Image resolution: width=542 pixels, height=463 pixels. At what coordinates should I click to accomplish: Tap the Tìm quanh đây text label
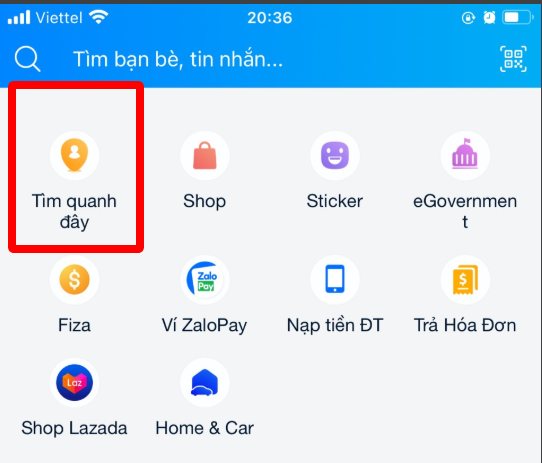coord(74,211)
